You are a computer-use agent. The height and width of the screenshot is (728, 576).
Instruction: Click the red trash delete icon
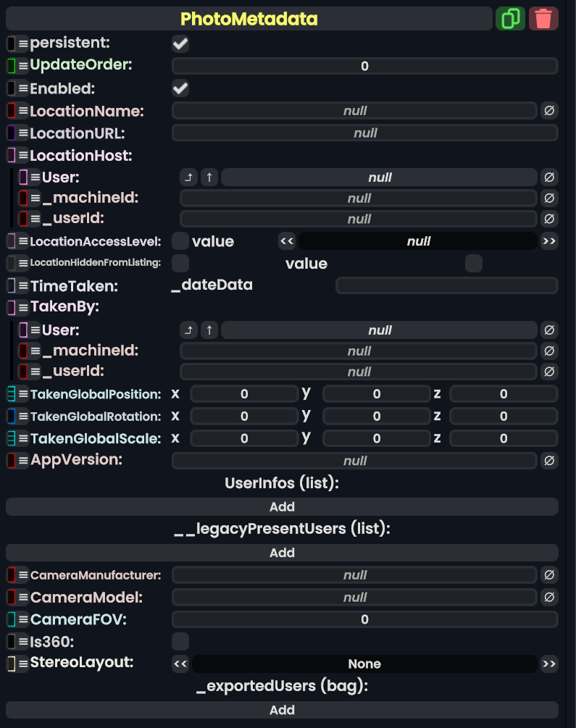(543, 18)
